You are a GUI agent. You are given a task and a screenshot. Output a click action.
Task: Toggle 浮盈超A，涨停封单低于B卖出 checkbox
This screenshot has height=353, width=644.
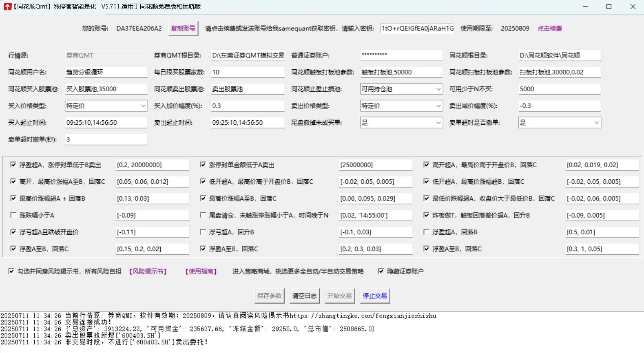pyautogui.click(x=13, y=165)
